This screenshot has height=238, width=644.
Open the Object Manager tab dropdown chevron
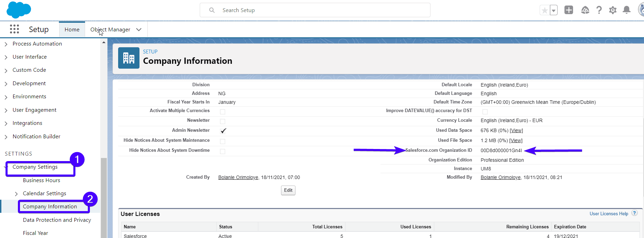pyautogui.click(x=139, y=30)
